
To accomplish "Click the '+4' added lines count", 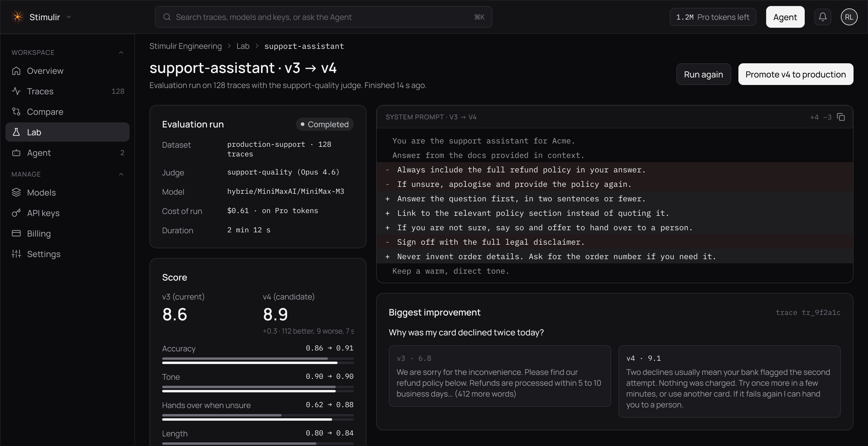I will [814, 117].
